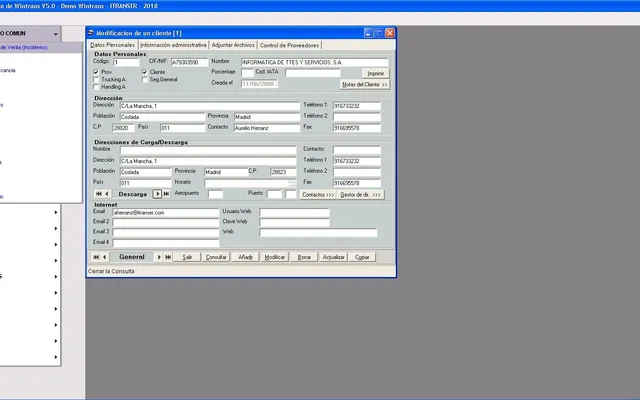Click the Copiar button
This screenshot has width=640, height=400.
pyautogui.click(x=362, y=257)
